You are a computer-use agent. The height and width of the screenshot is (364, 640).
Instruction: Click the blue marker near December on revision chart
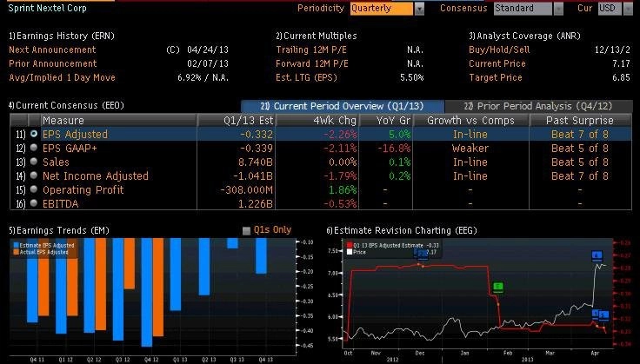click(421, 255)
